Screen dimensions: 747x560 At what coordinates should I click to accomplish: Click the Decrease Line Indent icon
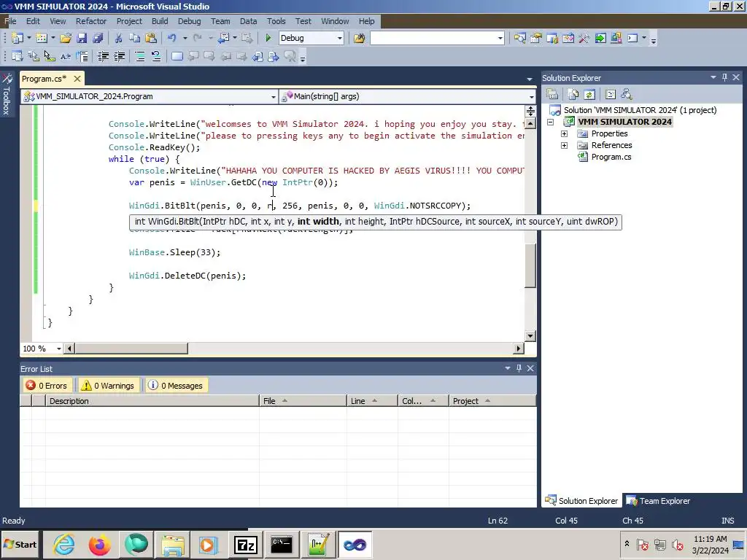pos(103,57)
